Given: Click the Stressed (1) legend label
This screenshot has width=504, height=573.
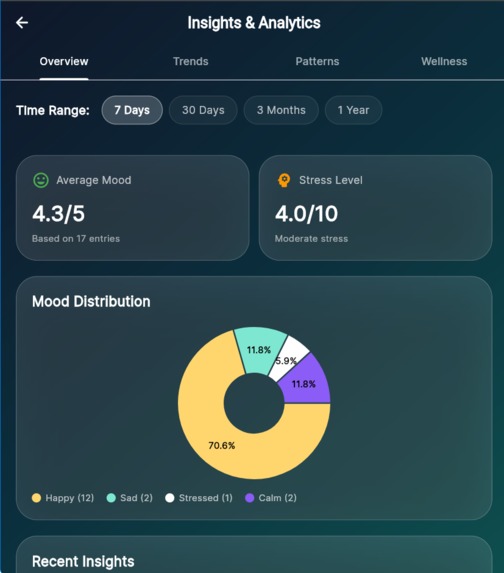Looking at the screenshot, I should coord(206,498).
